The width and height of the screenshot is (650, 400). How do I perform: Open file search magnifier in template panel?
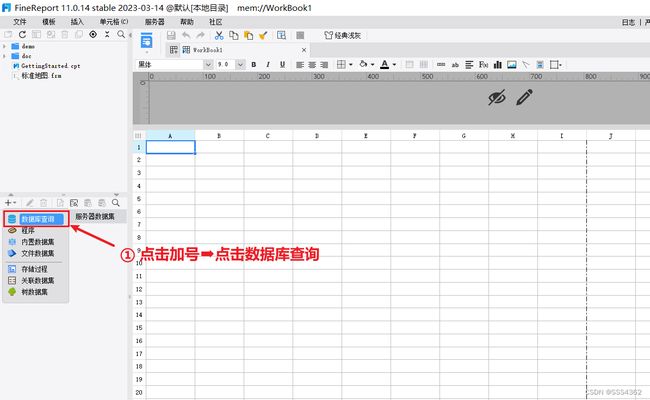point(121,34)
